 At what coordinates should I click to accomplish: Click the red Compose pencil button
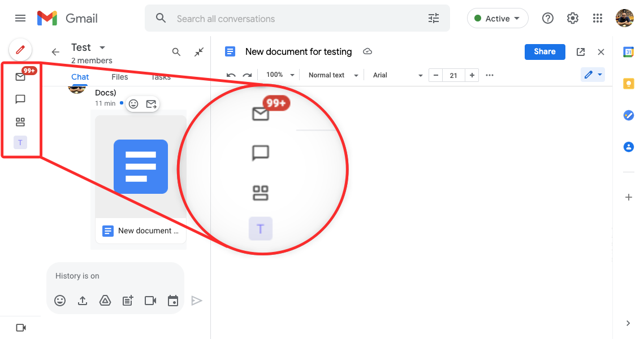20,50
